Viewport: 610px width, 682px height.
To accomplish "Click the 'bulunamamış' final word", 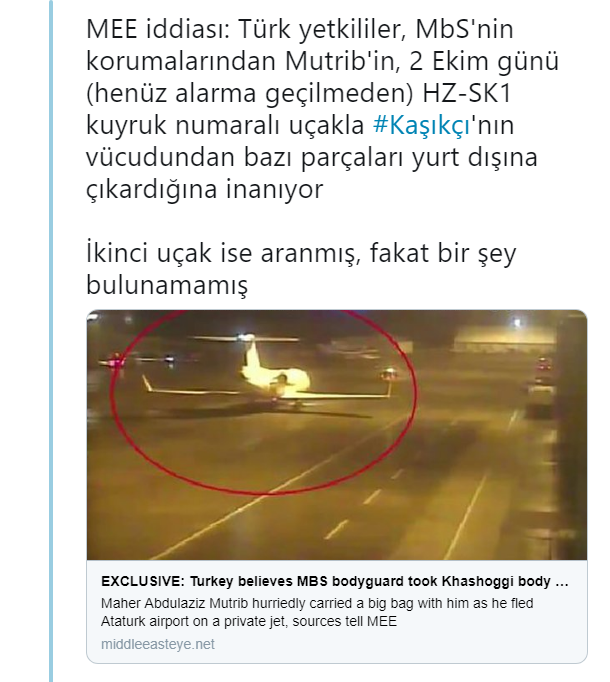I will (x=167, y=285).
